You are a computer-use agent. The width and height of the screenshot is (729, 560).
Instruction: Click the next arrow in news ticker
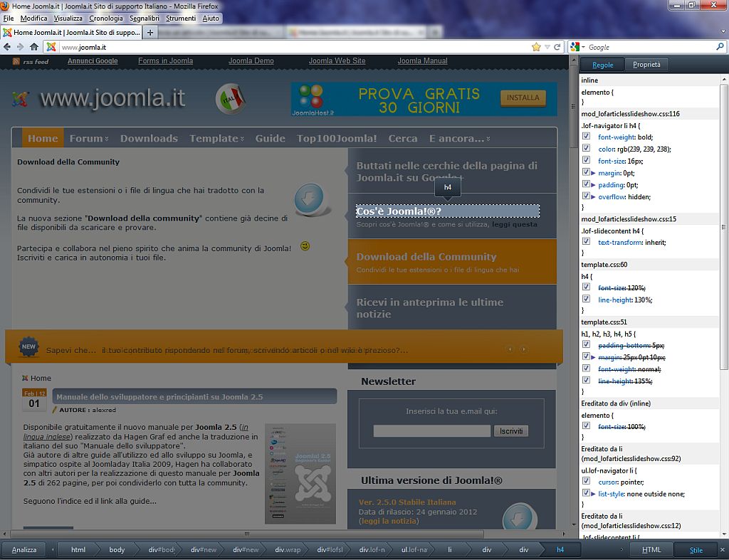[523, 349]
